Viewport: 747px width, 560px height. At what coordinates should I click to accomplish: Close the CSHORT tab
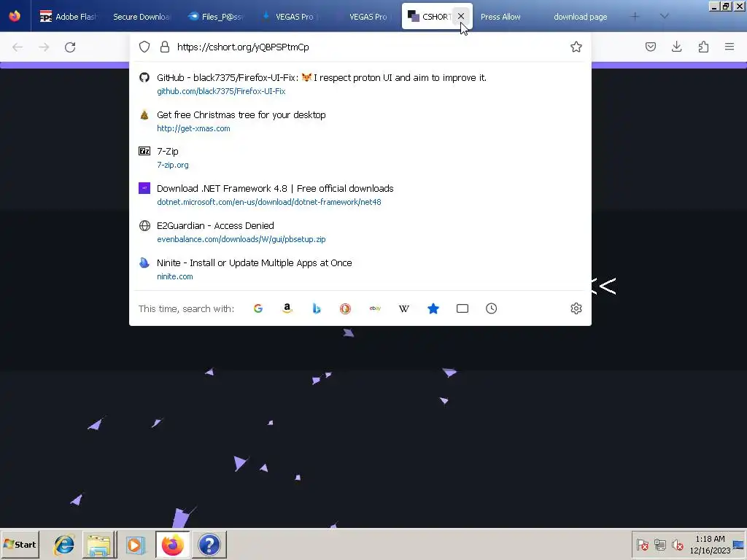click(x=461, y=16)
